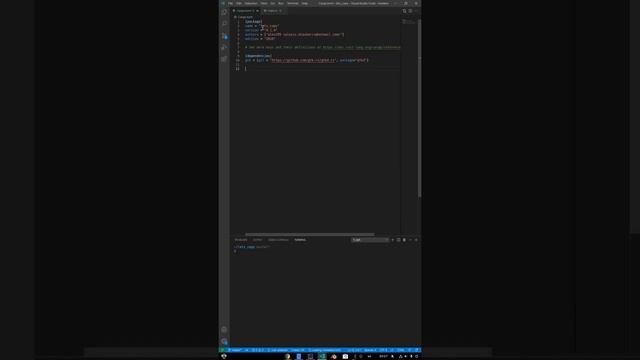Screen dimensions: 640x360
Task: Switch to the Problems panel tab
Action: [241, 240]
